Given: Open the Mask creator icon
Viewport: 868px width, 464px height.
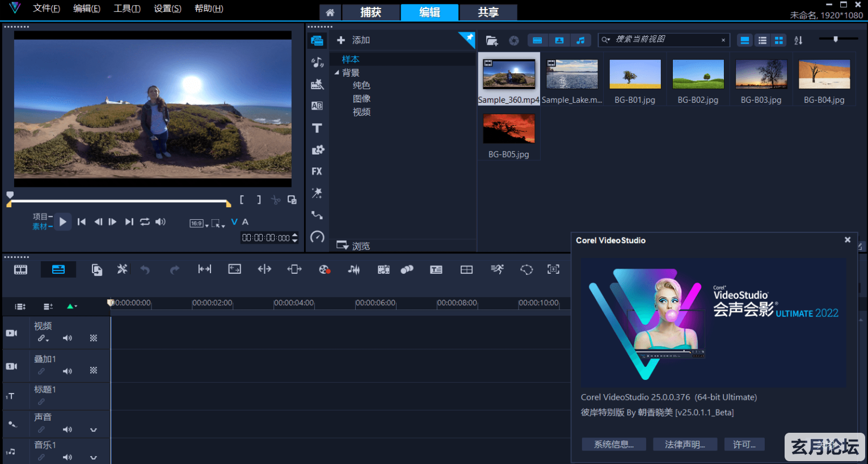Looking at the screenshot, I should point(526,269).
